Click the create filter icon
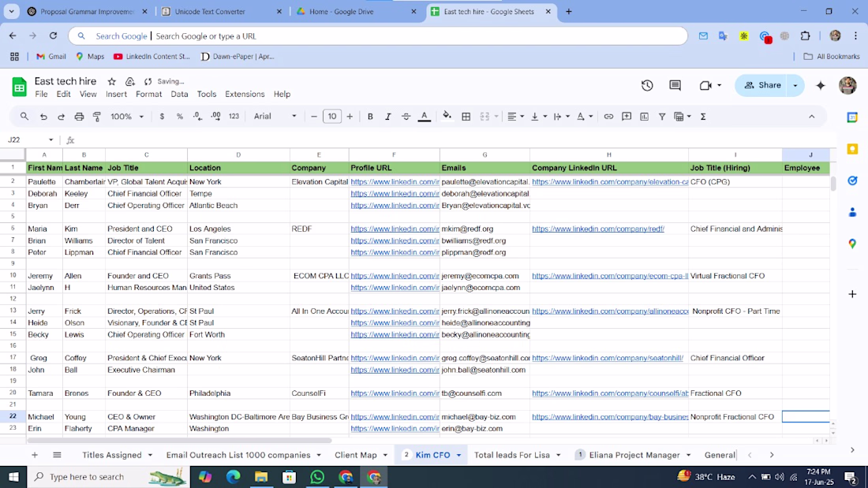 [661, 117]
